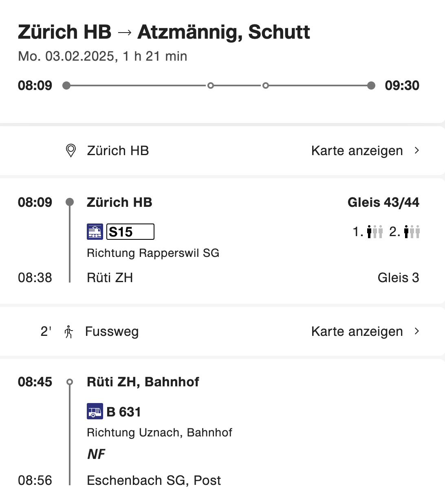Click the S15 line badge
Image resolution: width=445 pixels, height=504 pixels.
click(130, 232)
